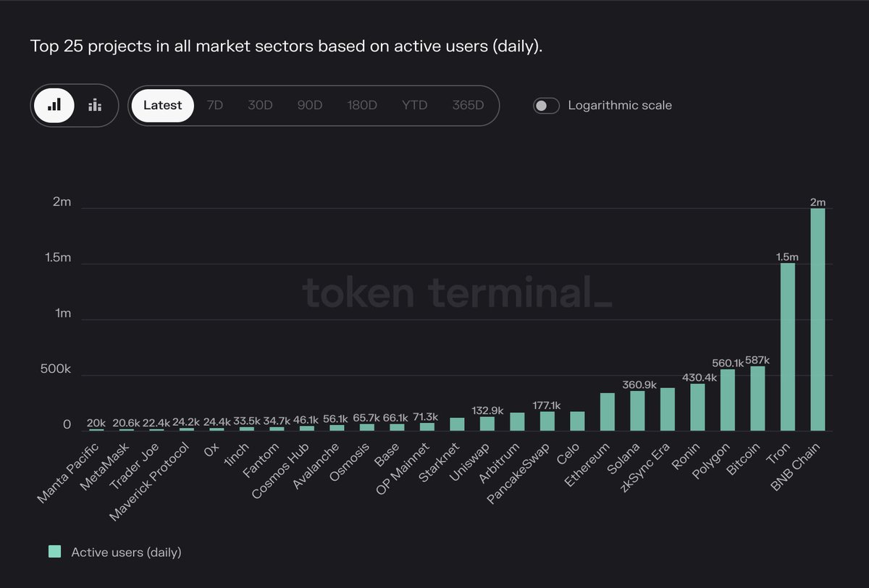Click the Celo bar
The image size is (869, 588).
tap(577, 421)
